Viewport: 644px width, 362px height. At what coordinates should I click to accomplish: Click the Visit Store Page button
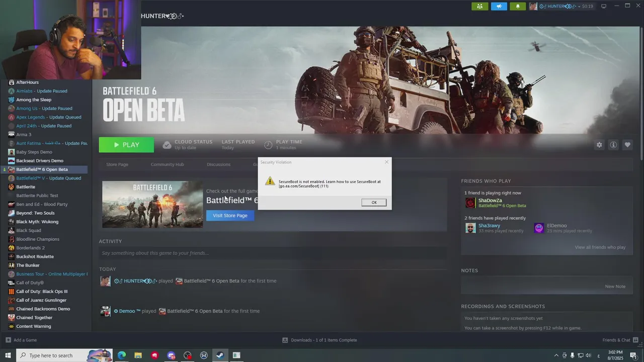[x=230, y=215]
